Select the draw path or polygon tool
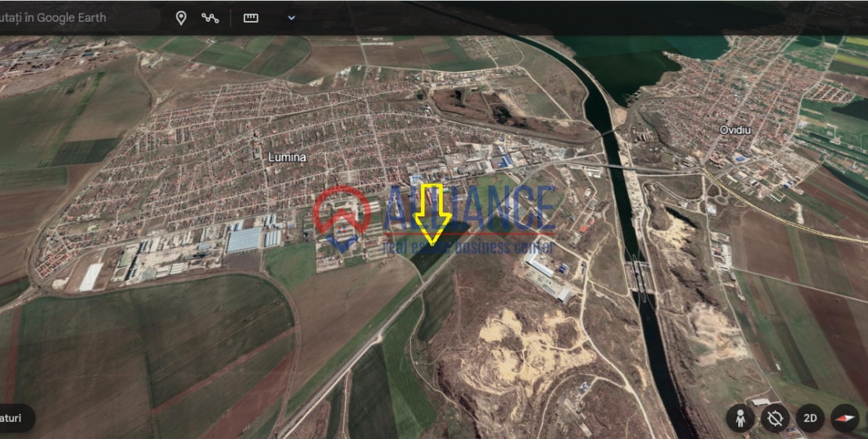Image resolution: width=868 pixels, height=439 pixels. 210,18
